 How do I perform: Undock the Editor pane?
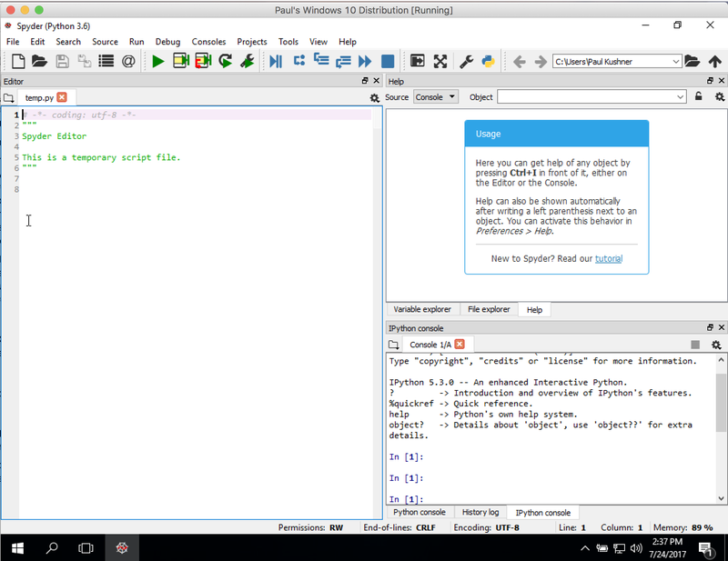click(x=365, y=81)
